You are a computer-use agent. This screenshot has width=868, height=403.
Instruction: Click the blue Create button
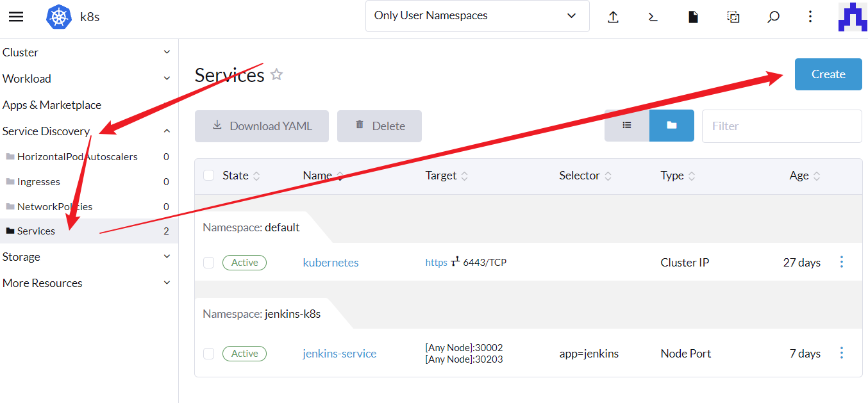click(x=828, y=74)
